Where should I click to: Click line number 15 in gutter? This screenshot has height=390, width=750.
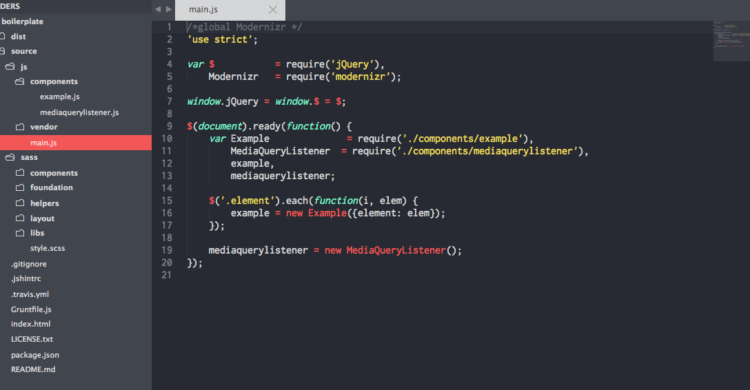click(x=166, y=201)
